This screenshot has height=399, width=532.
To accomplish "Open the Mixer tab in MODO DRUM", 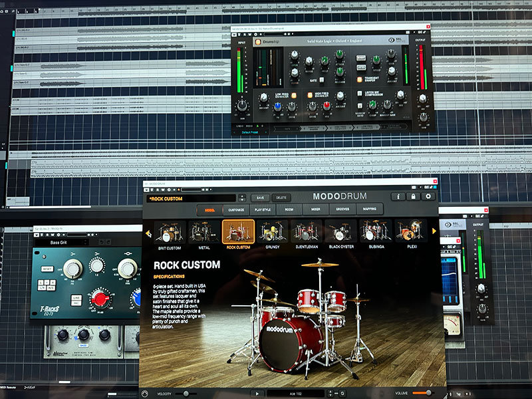I will click(316, 209).
